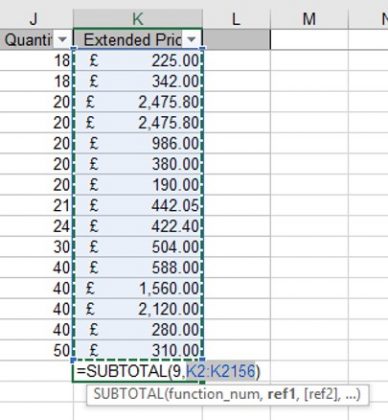This screenshot has height=420, width=388.
Task: Select the cell with 986.00
Action: click(x=138, y=143)
